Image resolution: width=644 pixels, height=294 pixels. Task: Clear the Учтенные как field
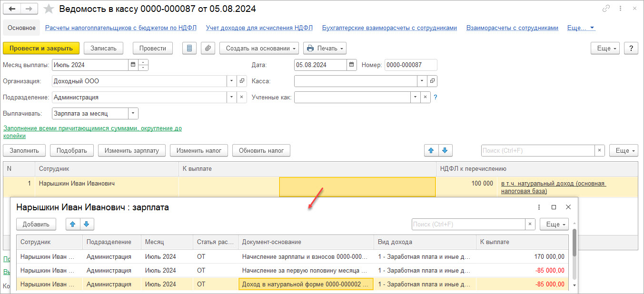[x=425, y=97]
